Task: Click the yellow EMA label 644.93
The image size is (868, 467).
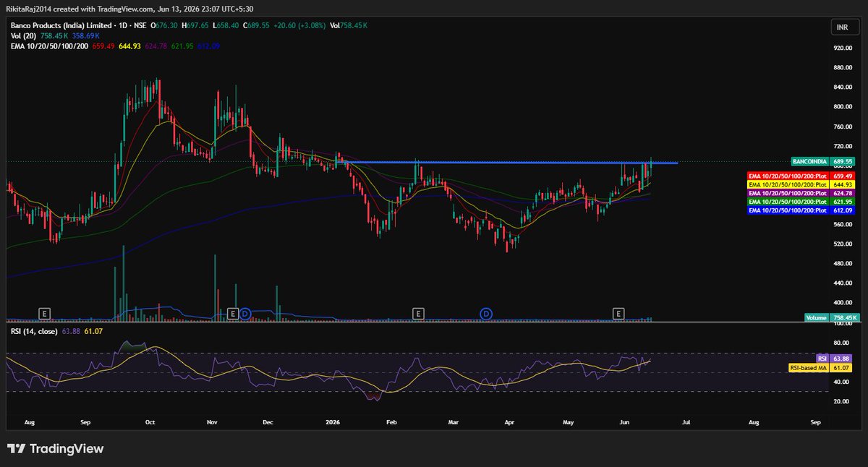Action: (x=801, y=184)
